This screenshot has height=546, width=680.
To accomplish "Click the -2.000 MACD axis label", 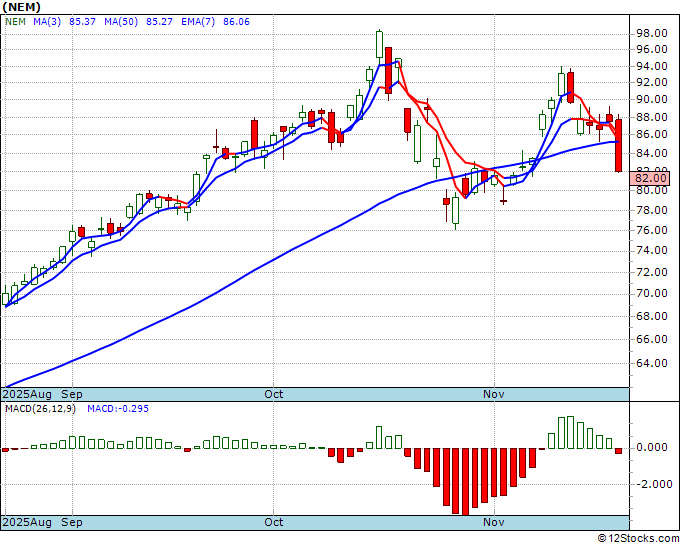I will pos(654,484).
